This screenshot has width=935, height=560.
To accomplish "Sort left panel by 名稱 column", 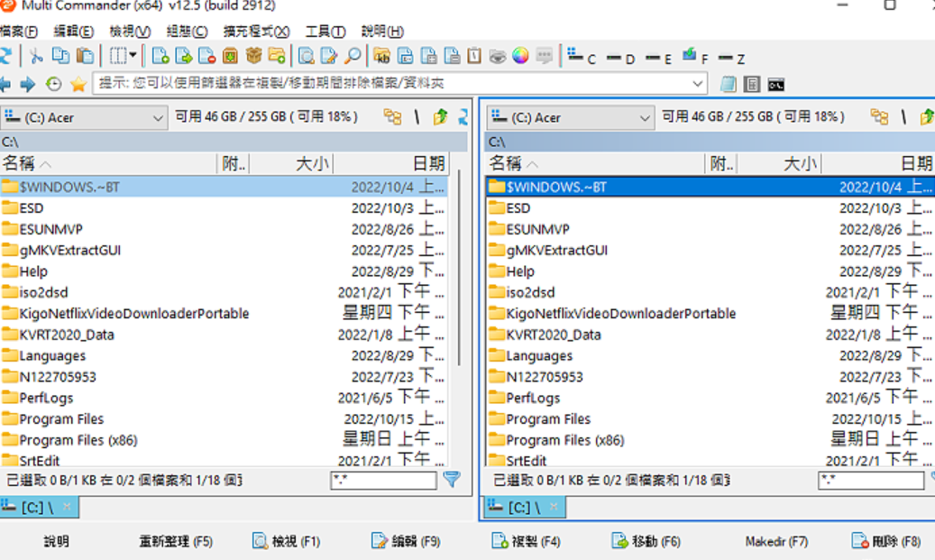I will [x=108, y=163].
